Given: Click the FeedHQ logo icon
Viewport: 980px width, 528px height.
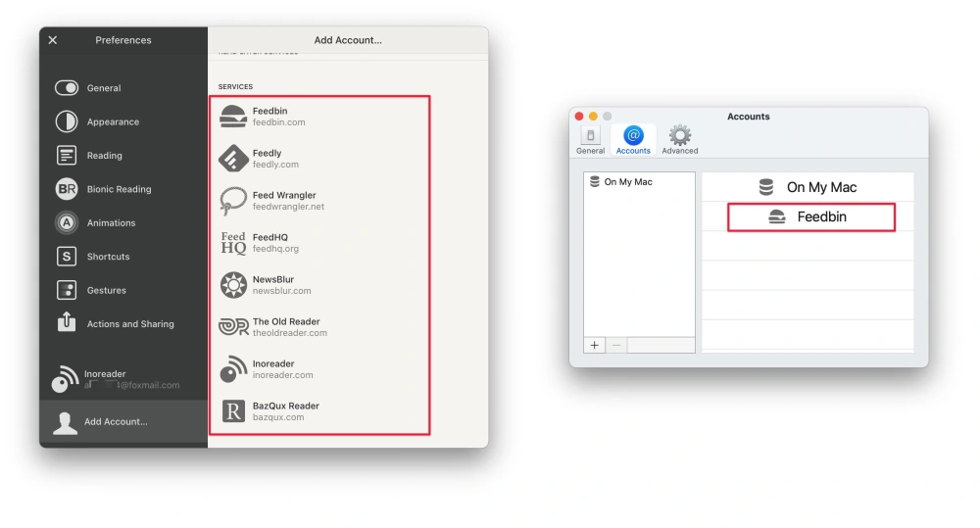Looking at the screenshot, I should point(233,243).
